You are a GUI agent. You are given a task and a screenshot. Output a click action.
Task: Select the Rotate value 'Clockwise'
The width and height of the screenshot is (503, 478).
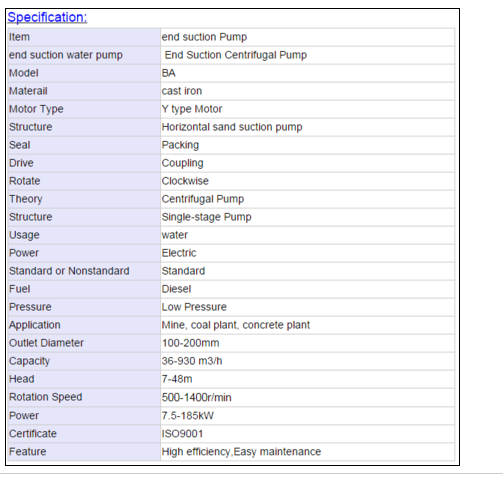click(185, 181)
